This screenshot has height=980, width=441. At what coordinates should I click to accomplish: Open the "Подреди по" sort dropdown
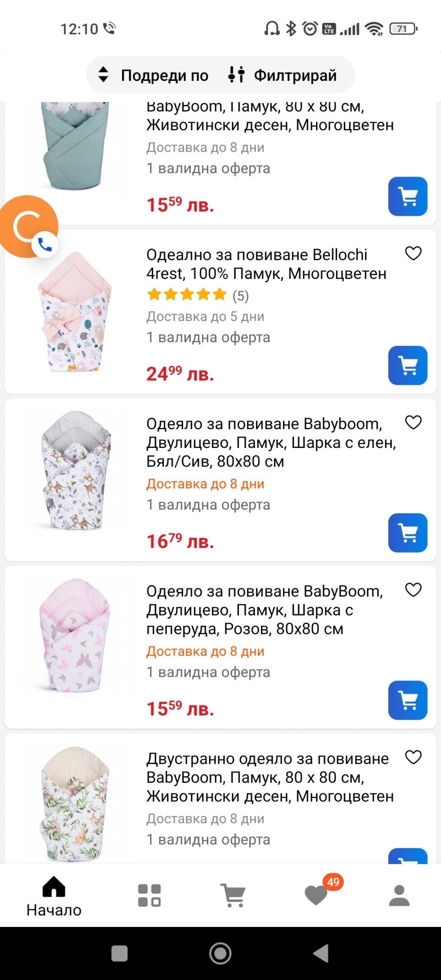(154, 75)
